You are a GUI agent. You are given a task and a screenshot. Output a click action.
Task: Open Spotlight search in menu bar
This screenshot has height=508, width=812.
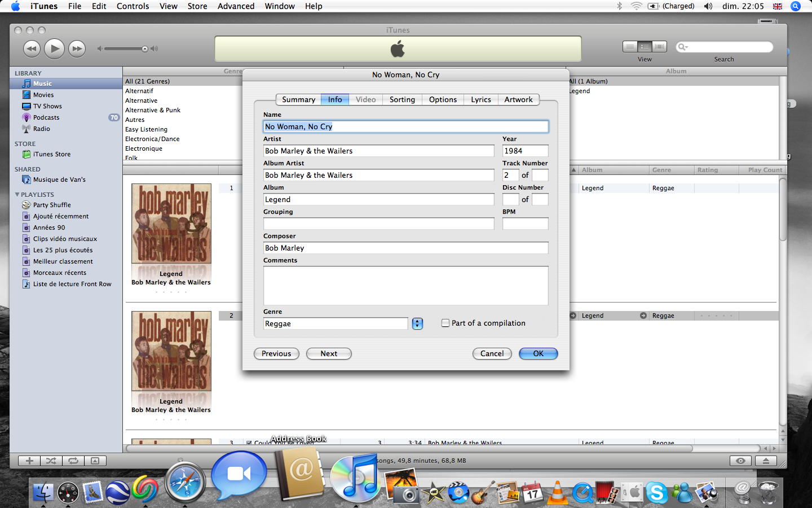[x=796, y=6]
